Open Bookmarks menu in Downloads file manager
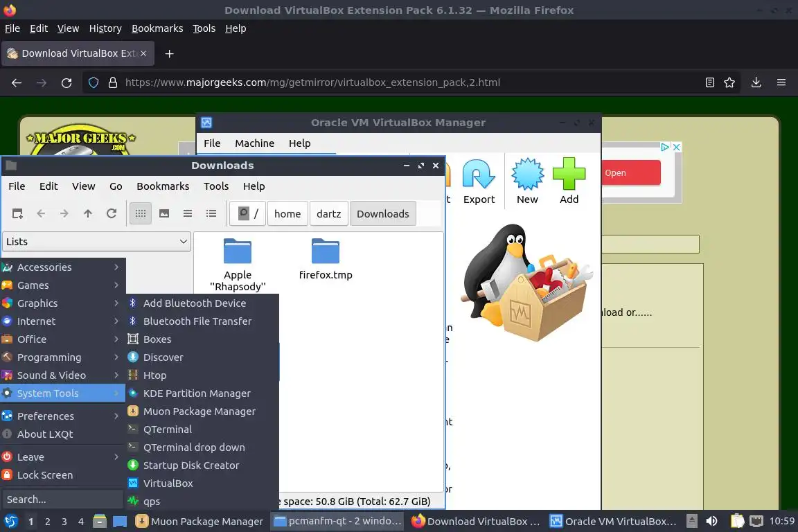This screenshot has width=798, height=532. point(163,186)
